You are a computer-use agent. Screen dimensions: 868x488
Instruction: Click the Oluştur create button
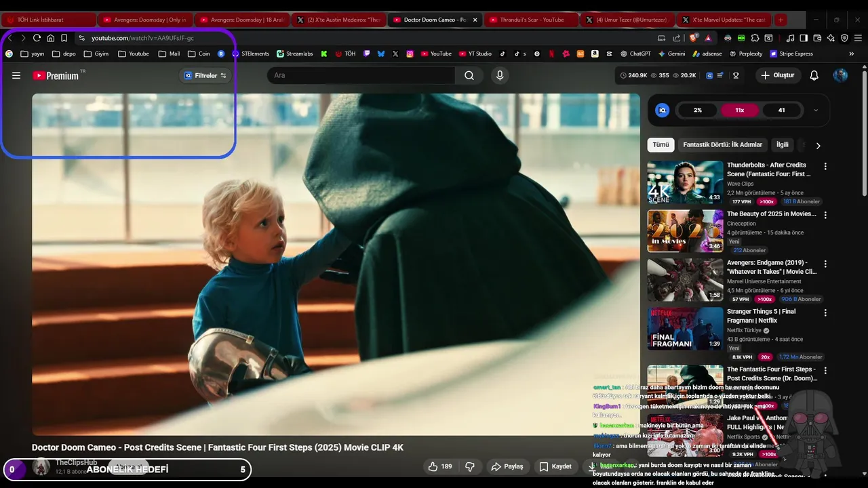777,75
